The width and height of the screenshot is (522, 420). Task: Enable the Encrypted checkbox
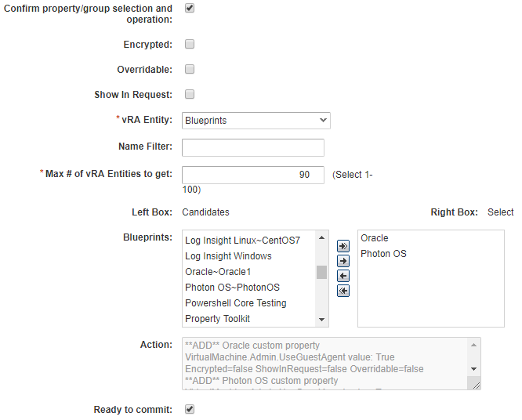point(190,45)
